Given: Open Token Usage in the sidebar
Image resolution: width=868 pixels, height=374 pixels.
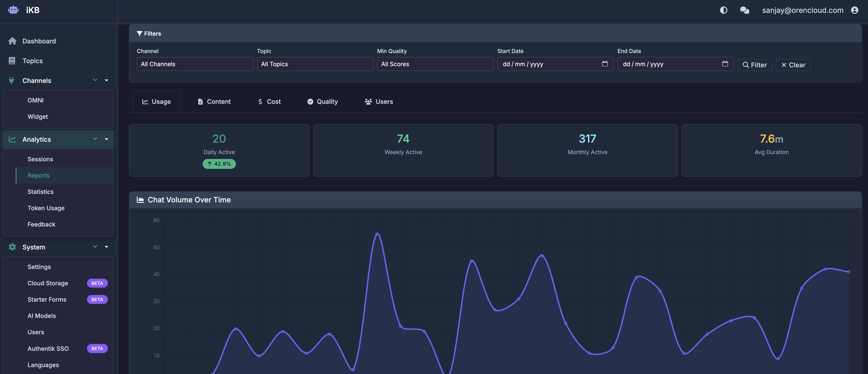Looking at the screenshot, I should click(46, 208).
